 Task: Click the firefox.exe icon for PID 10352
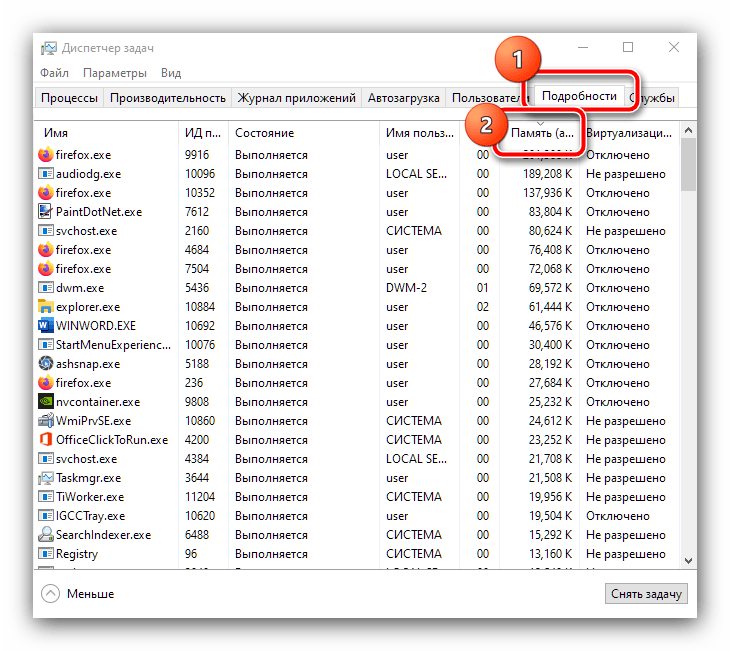pyautogui.click(x=46, y=193)
